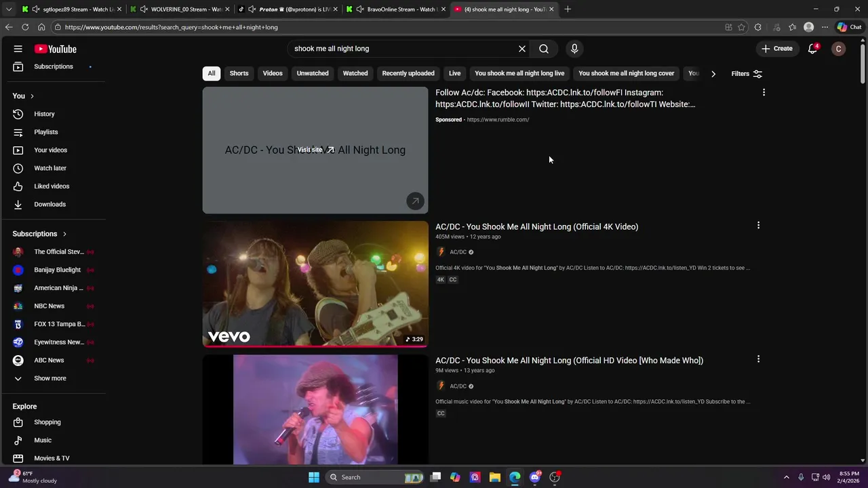Open the Copilot Chat button
This screenshot has width=868, height=488.
coord(849,27)
